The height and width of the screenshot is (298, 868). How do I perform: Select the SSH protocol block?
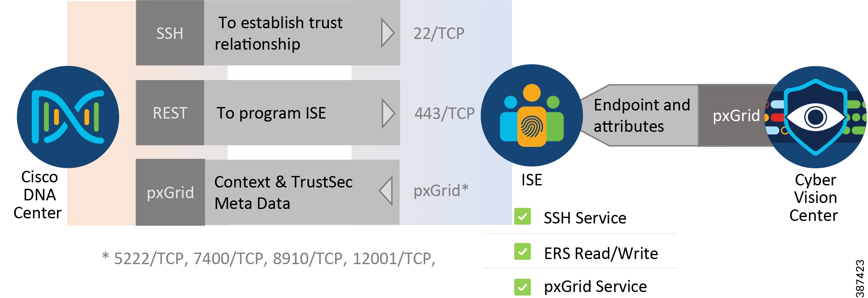(x=170, y=33)
